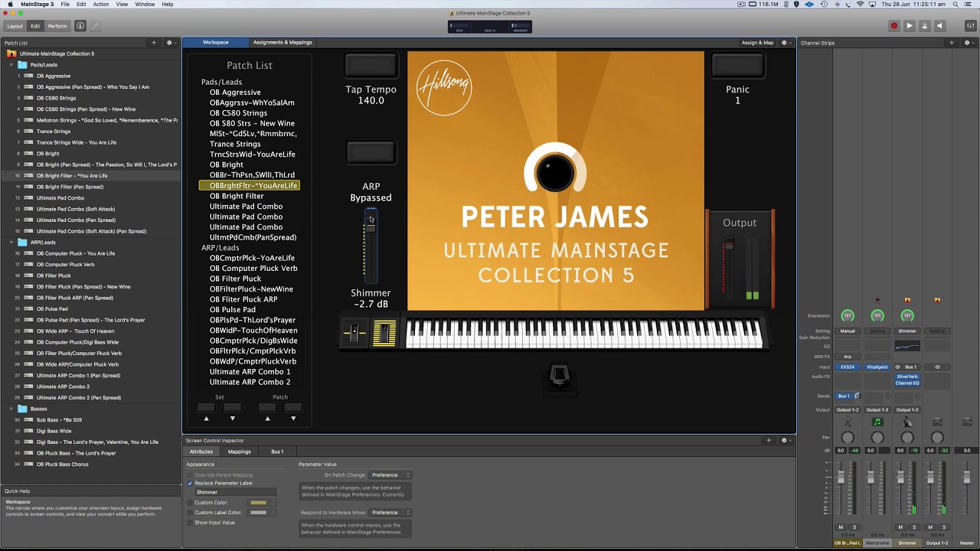Toggle the Replace Parameter Label checkbox
The height and width of the screenshot is (551, 980).
point(190,484)
